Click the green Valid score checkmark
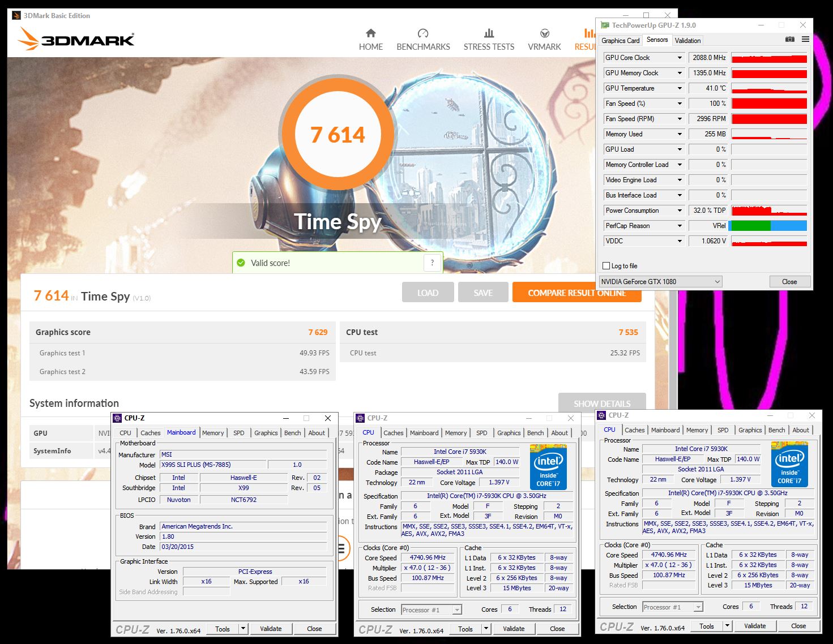The image size is (833, 644). pyautogui.click(x=241, y=263)
